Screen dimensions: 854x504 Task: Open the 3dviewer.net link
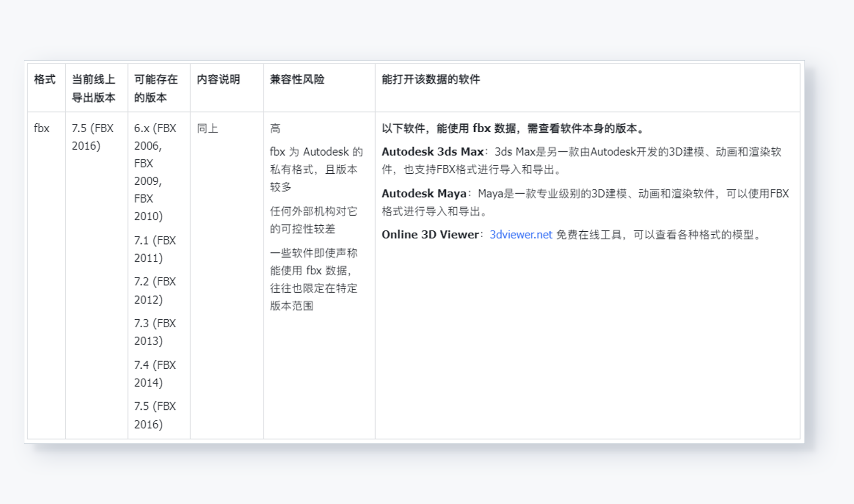pos(521,235)
